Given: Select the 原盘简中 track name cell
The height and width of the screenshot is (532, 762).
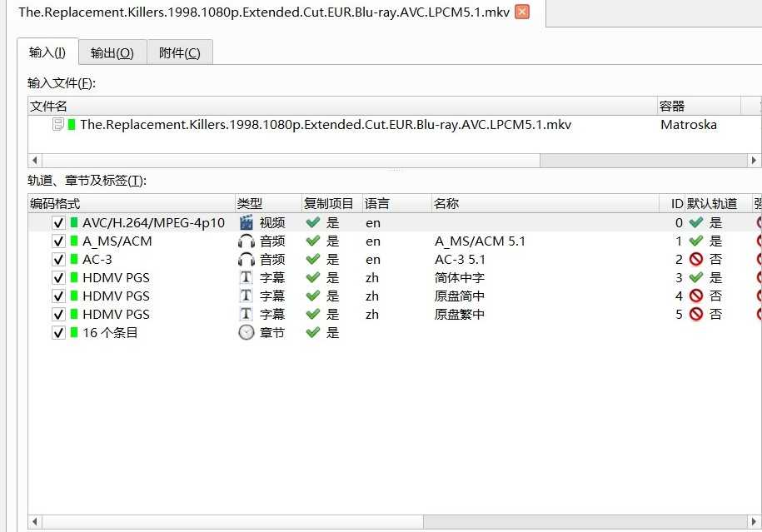Looking at the screenshot, I should tap(459, 296).
